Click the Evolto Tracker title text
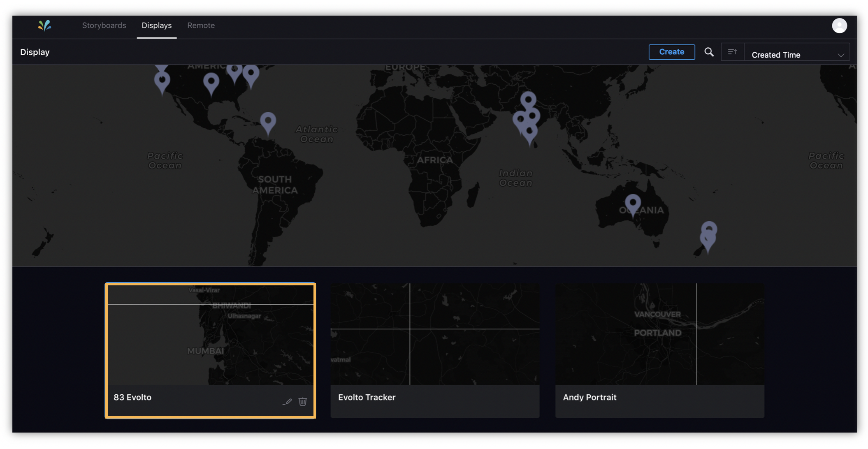 pos(367,397)
